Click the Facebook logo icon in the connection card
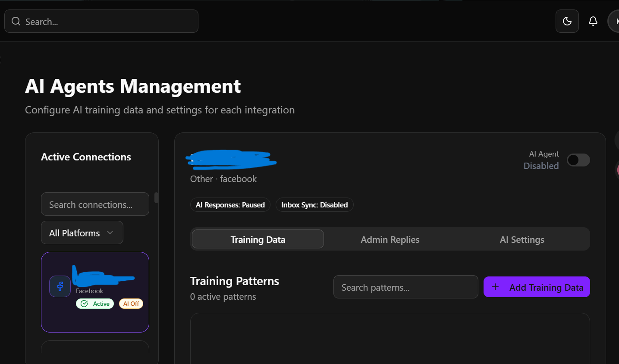The image size is (619, 364). click(60, 286)
